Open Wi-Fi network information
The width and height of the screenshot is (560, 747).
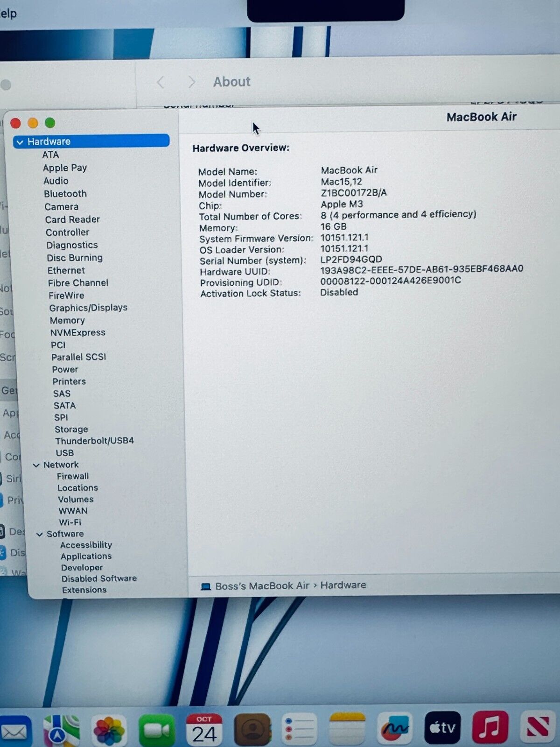[x=70, y=522]
